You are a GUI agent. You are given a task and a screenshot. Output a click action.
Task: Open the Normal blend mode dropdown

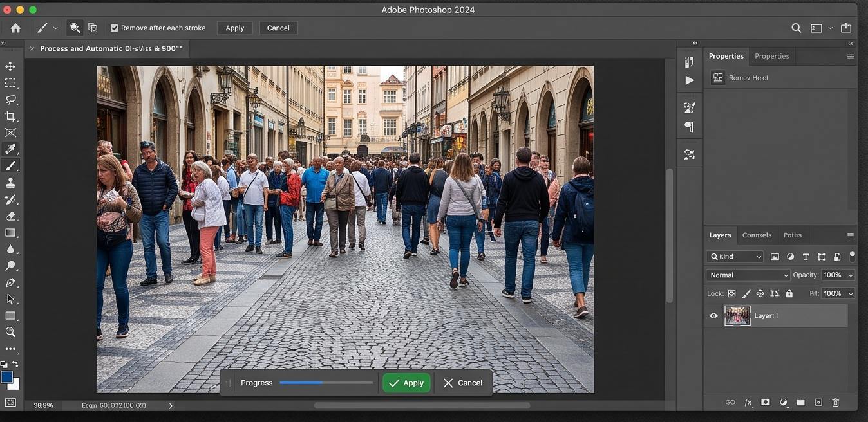click(748, 275)
